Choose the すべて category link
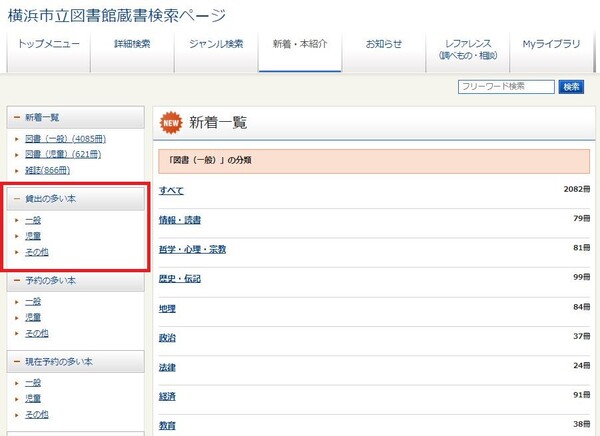This screenshot has width=600, height=436. (x=171, y=190)
